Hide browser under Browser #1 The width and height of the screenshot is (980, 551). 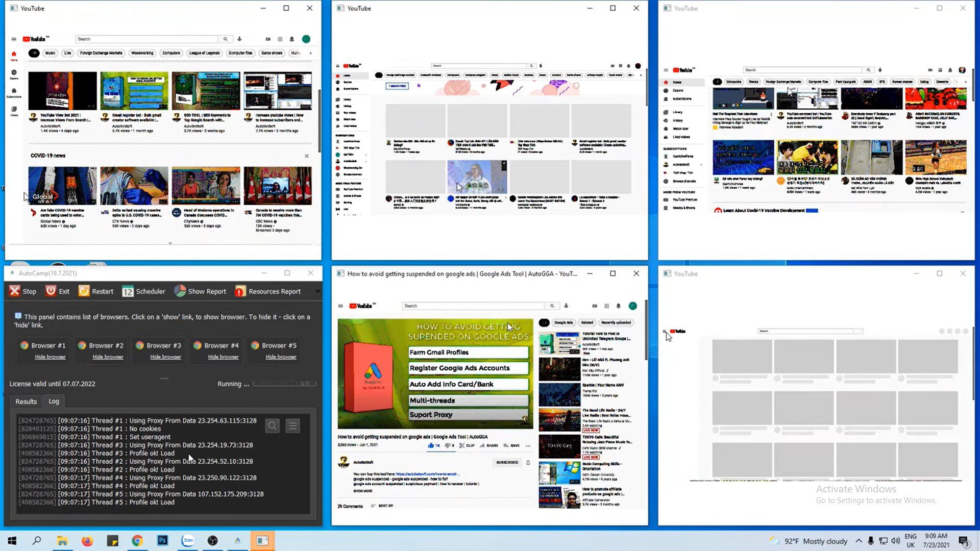50,357
